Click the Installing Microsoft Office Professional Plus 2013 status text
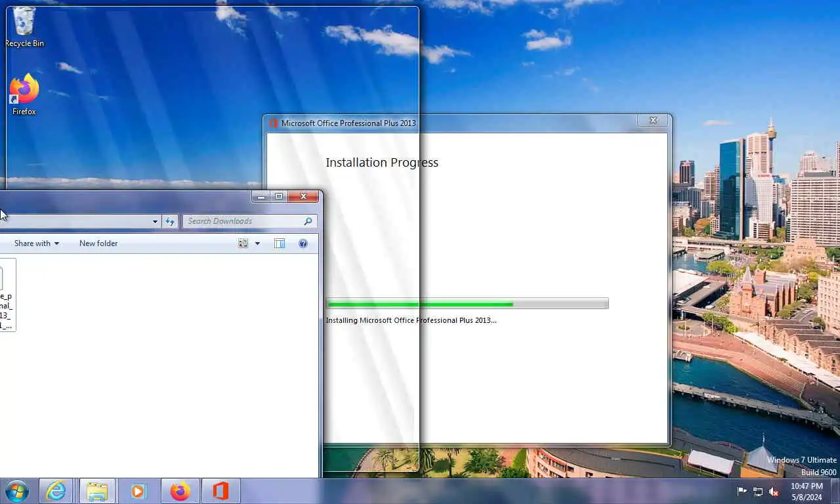Screen dimensions: 840x504 pos(411,320)
